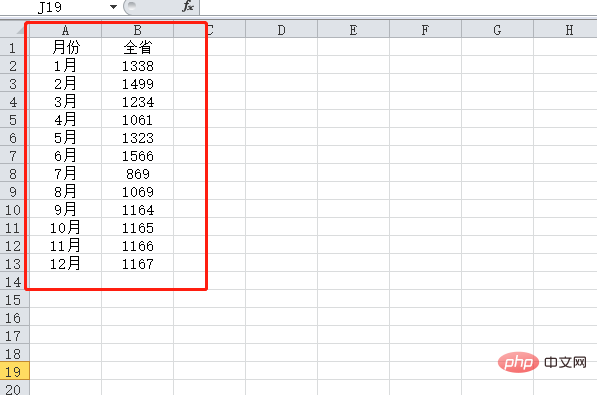The height and width of the screenshot is (395, 597).
Task: Select column A header
Action: tap(65, 29)
